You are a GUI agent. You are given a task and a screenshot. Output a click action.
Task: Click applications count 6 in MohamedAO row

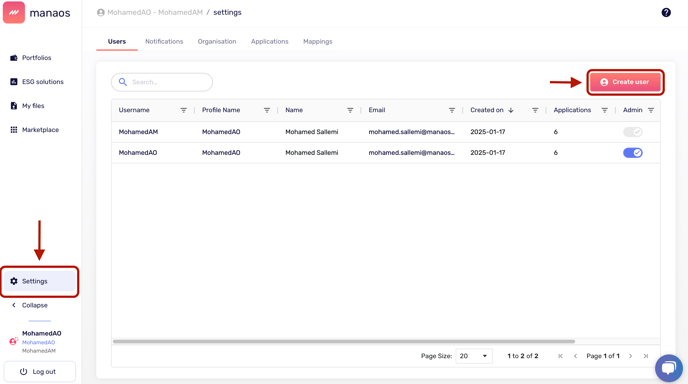pyautogui.click(x=555, y=153)
